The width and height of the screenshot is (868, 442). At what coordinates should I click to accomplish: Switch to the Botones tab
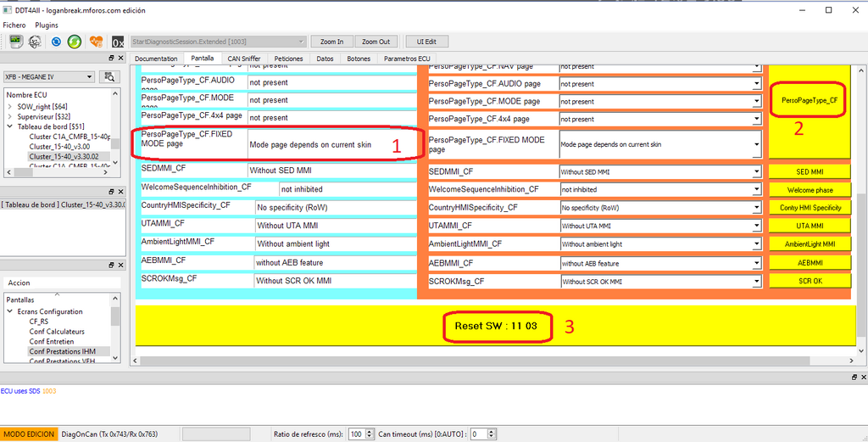pos(359,59)
